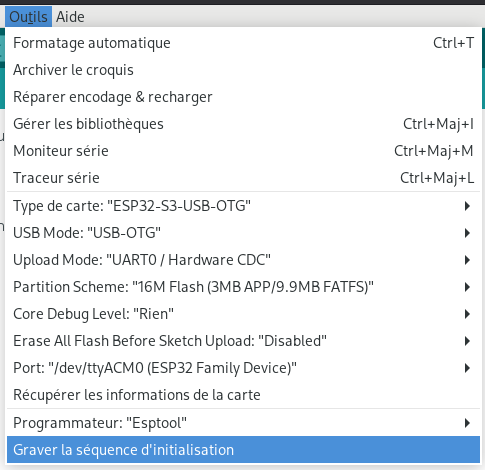Open Erase All Flash Before Sketch Upload options

pyautogui.click(x=243, y=341)
